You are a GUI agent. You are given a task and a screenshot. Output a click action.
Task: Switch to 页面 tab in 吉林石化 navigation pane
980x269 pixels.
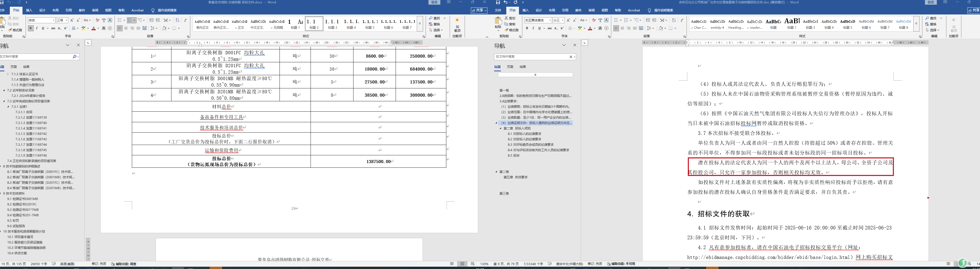point(510,67)
